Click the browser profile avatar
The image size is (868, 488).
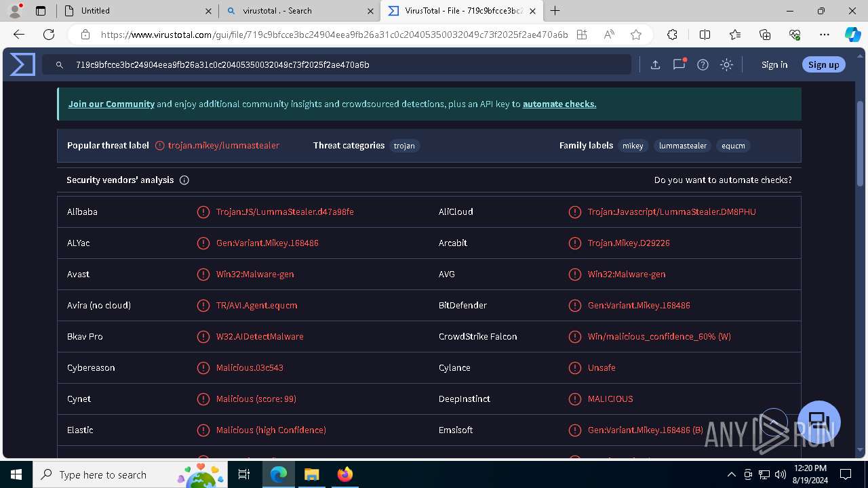click(15, 11)
